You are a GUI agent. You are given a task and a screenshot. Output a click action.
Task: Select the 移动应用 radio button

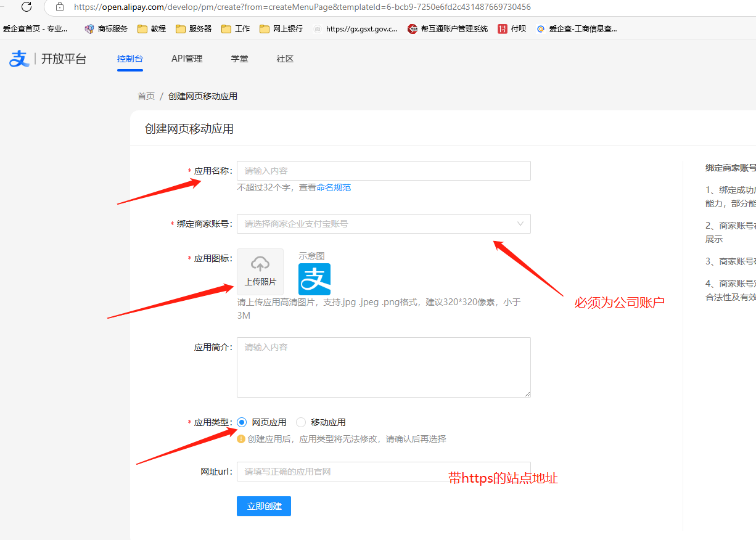click(301, 422)
